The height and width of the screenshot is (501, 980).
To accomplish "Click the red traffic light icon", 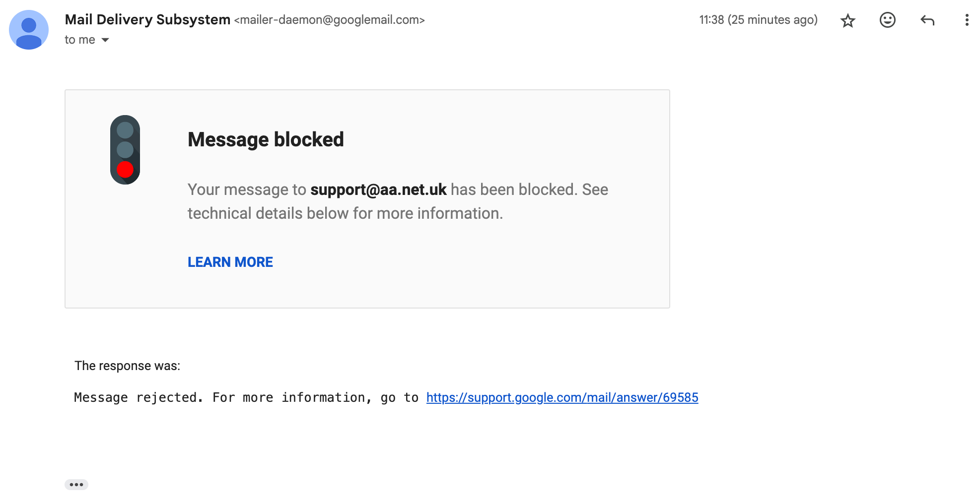I will 125,150.
